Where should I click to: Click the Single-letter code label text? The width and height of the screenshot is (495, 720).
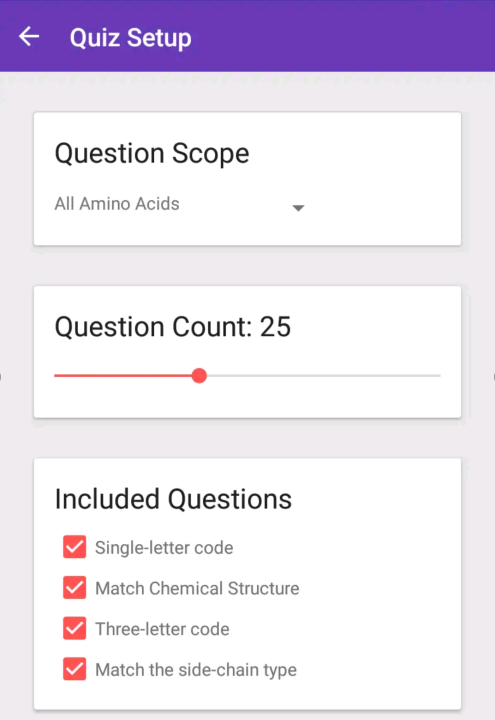[x=164, y=547]
